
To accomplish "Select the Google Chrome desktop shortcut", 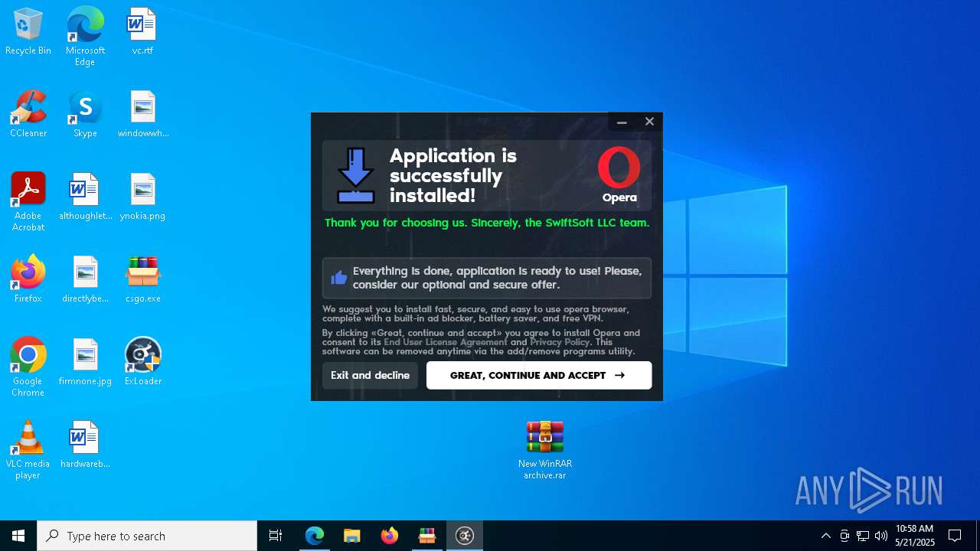I will click(28, 367).
